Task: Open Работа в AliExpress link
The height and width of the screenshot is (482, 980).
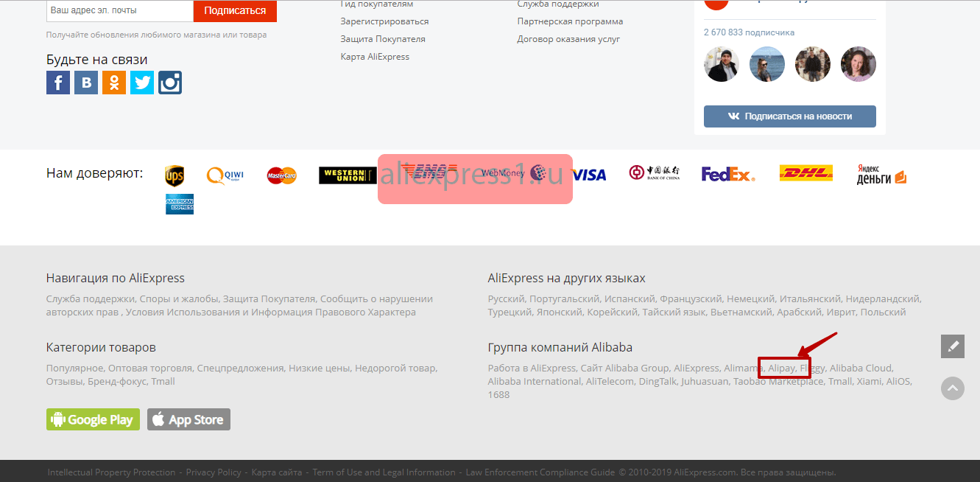Action: point(532,368)
